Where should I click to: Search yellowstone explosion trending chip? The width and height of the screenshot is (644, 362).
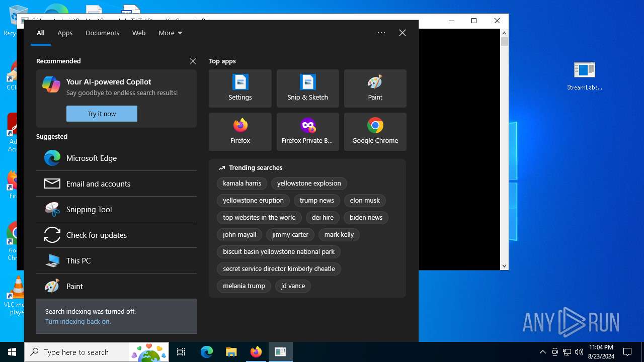click(309, 184)
